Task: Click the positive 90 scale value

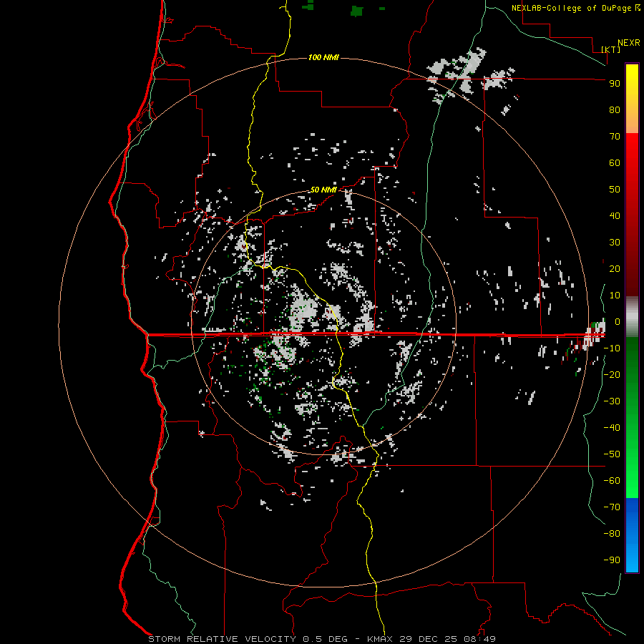Action: coord(615,84)
